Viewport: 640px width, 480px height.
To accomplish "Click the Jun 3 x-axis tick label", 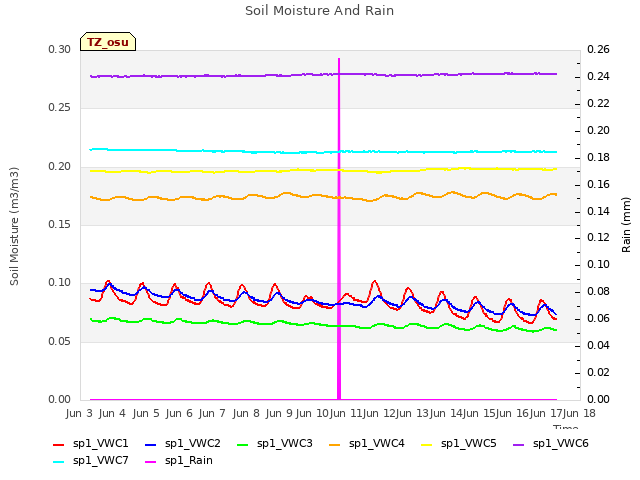I will (x=79, y=413).
